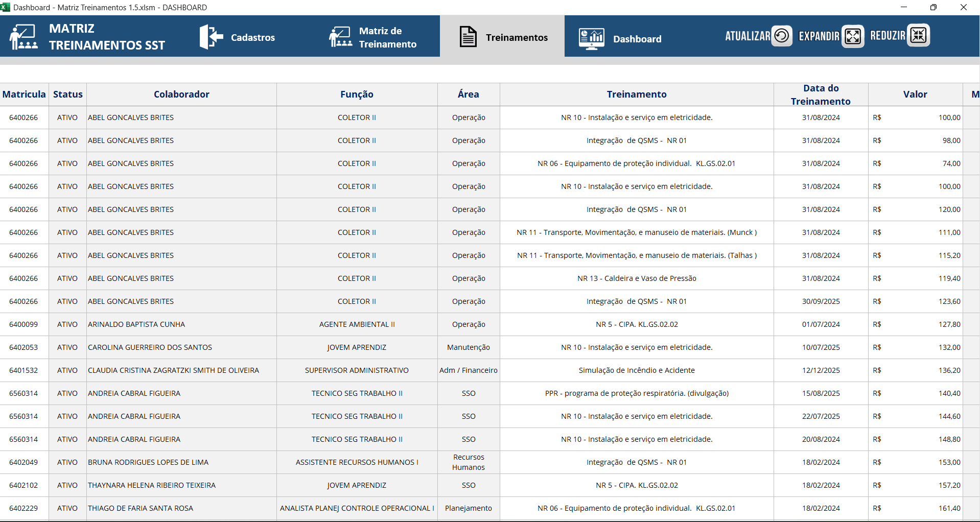980x522 pixels.
Task: Click THIAGO DE FARIA SANTA ROSA
Action: [141, 508]
